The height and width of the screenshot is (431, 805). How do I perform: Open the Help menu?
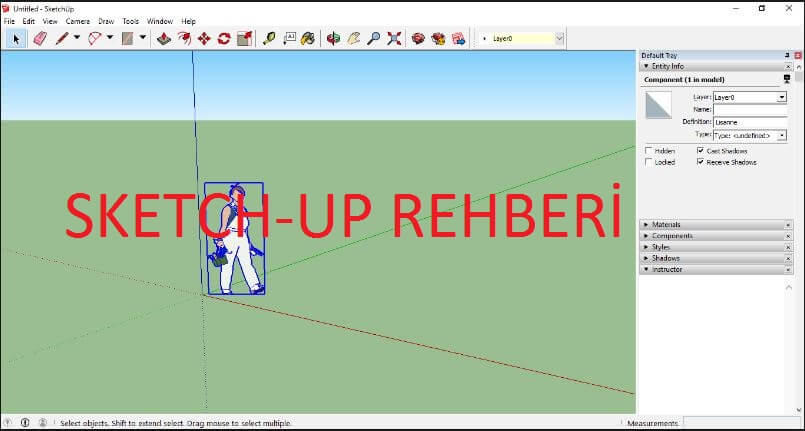[188, 22]
